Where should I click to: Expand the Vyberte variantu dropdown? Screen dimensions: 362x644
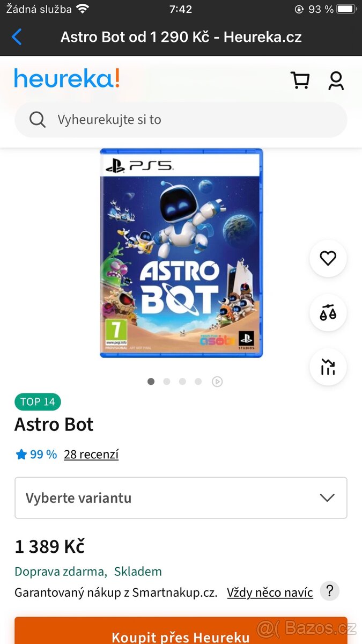coord(181,498)
